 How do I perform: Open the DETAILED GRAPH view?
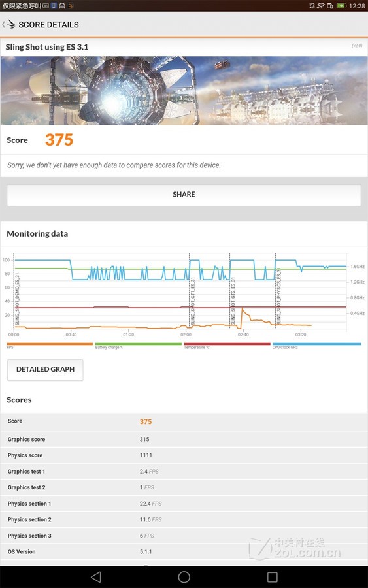pos(45,370)
